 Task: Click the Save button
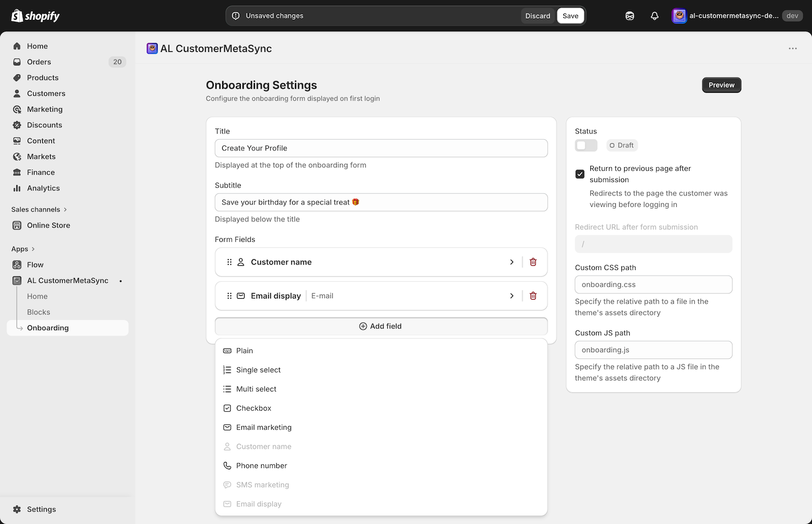(x=571, y=16)
